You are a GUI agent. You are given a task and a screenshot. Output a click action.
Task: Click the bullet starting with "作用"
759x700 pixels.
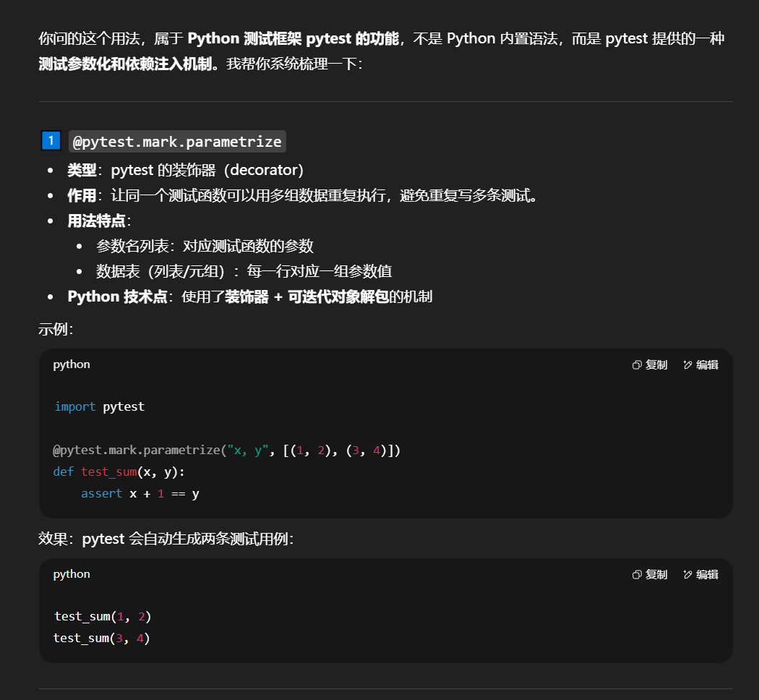pos(303,195)
